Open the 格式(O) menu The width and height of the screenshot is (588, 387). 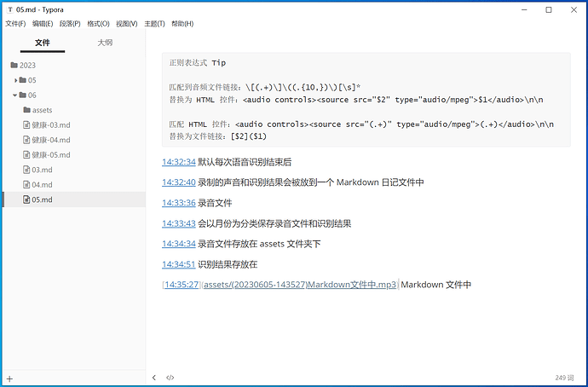pos(98,24)
